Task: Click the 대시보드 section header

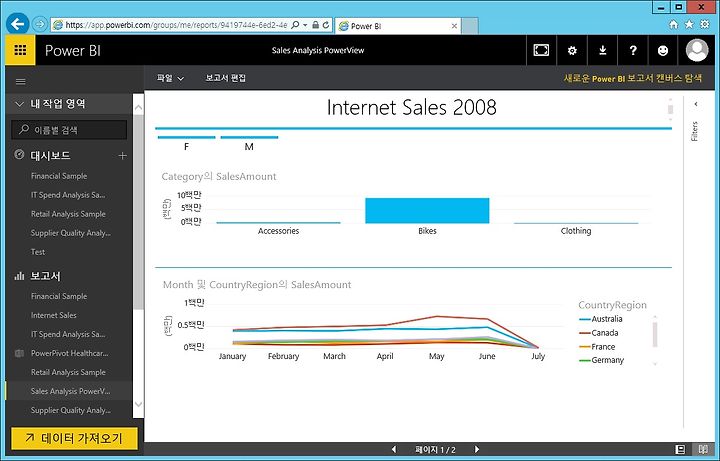Action: click(51, 156)
